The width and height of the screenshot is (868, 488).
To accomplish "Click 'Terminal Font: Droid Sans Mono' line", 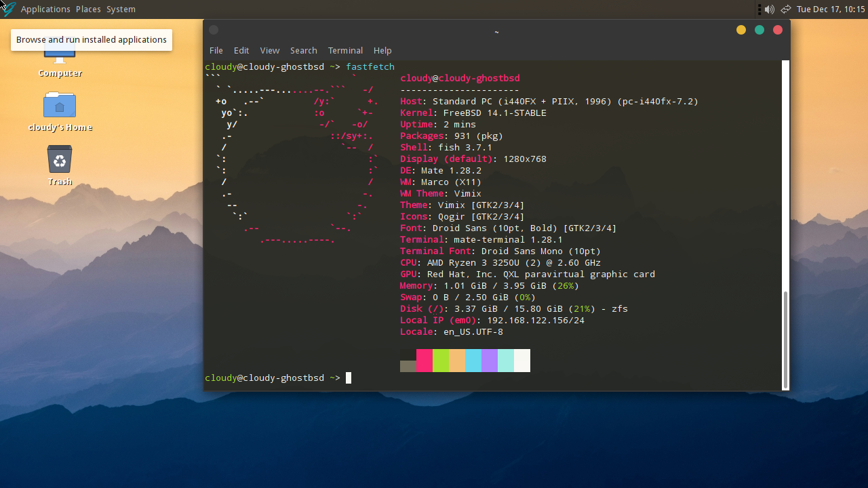I will (x=500, y=251).
